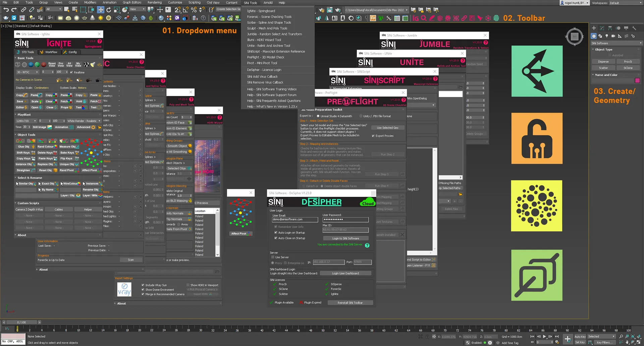This screenshot has width=644, height=346.
Task: Open the project path dropdown in toolbar
Action: [x=376, y=10]
